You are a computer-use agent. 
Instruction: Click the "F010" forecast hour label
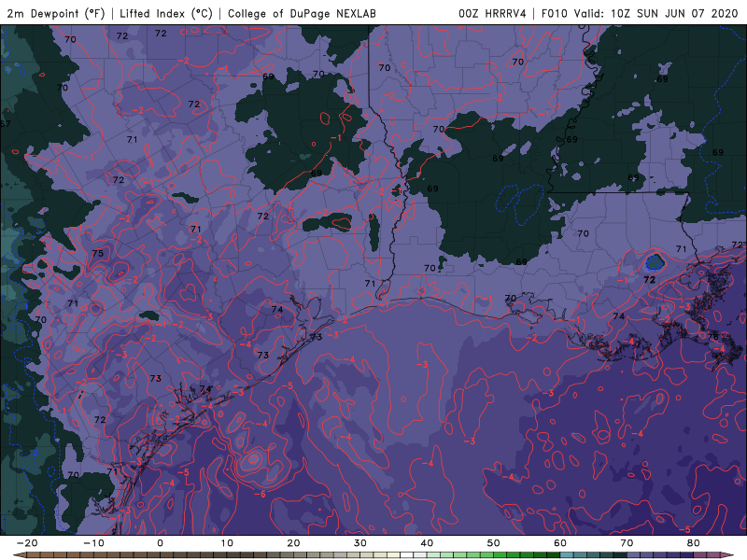tap(554, 13)
